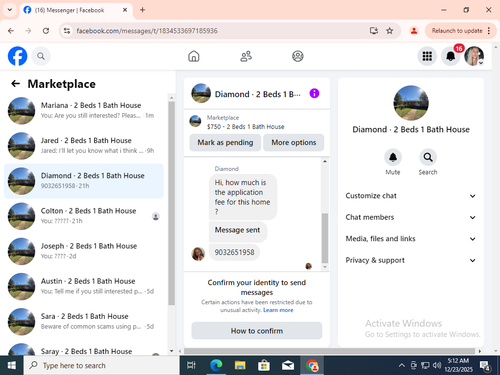
Task: Reload the page in Chrome
Action: click(x=46, y=31)
